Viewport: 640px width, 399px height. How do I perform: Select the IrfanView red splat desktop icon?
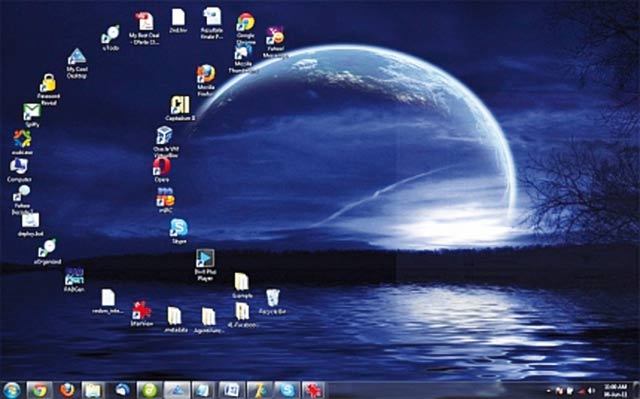pyautogui.click(x=142, y=313)
